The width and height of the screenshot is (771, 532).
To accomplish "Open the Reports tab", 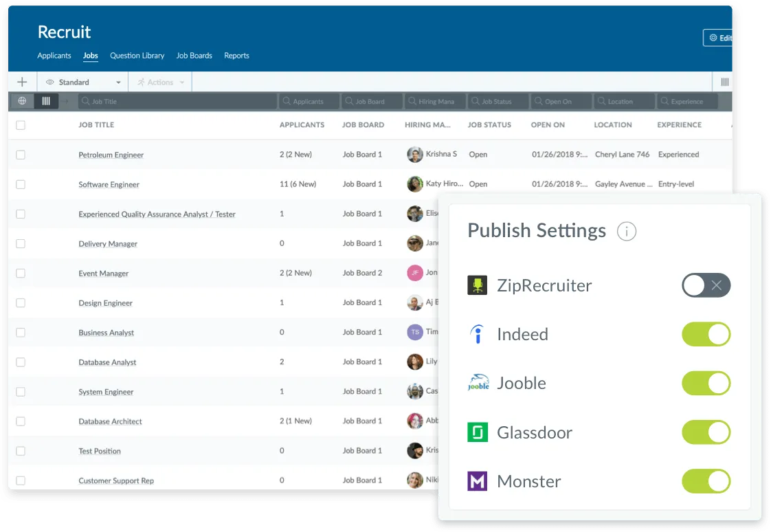I will [236, 56].
